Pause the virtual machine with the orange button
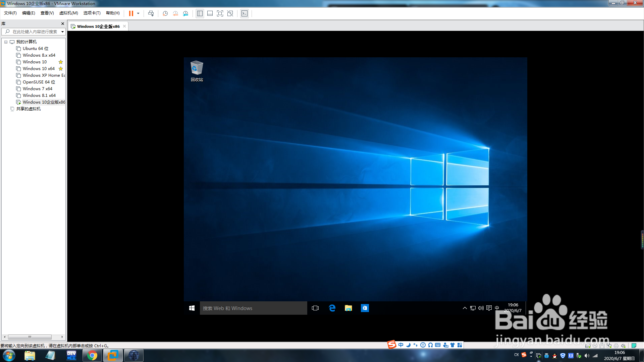This screenshot has width=644, height=362. 131,13
